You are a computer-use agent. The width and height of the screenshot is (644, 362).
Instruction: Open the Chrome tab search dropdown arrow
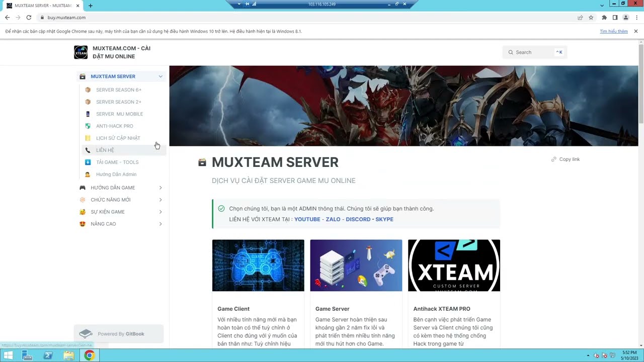(602, 5)
